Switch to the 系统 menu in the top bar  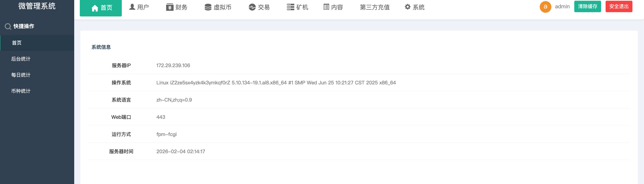coord(415,7)
